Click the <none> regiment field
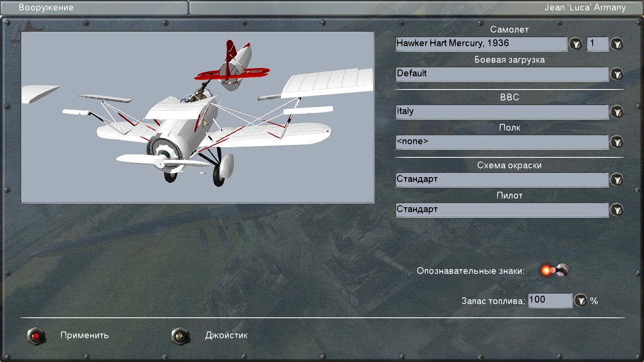 pyautogui.click(x=502, y=142)
